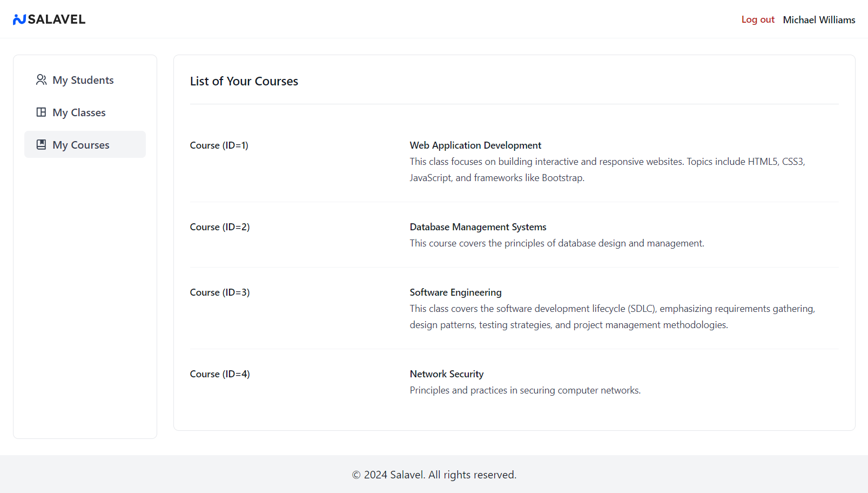Click the Michael Williams user name

819,19
